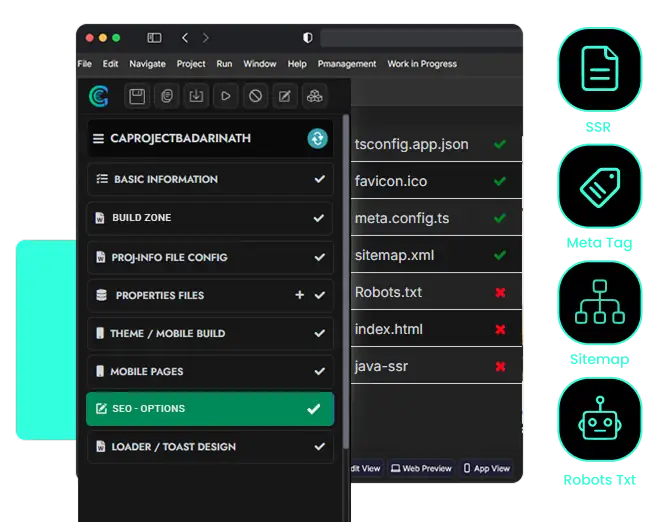Go forward with the right chevron arrow
The width and height of the screenshot is (663, 522).
point(205,38)
